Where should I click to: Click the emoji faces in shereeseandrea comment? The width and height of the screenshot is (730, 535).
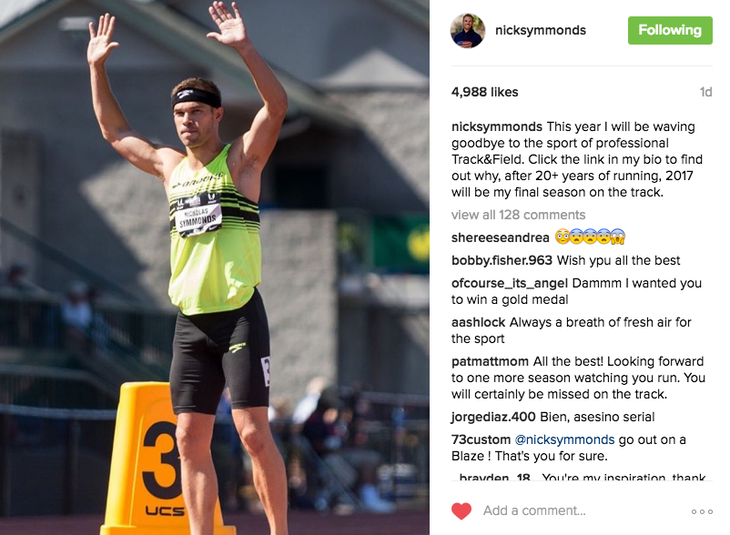pos(590,237)
